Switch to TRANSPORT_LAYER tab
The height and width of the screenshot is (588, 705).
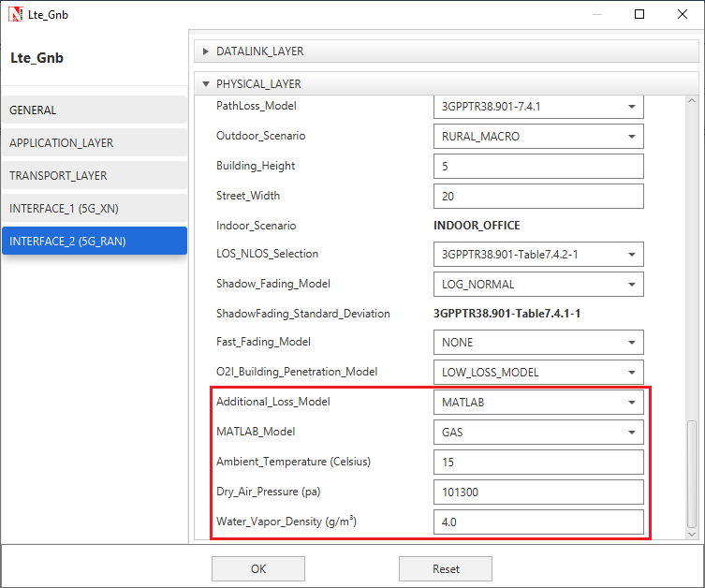(x=95, y=175)
